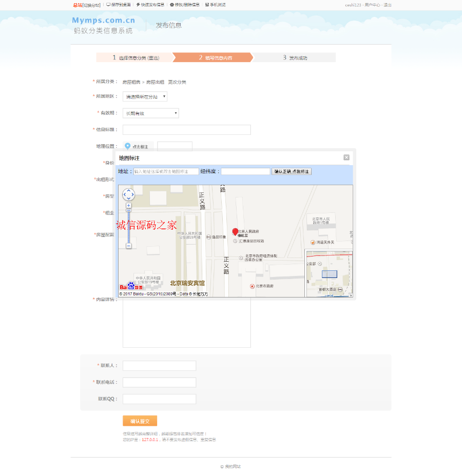Click the Baidu map logo
Image resolution: width=462 pixels, height=476 pixels.
point(131,286)
